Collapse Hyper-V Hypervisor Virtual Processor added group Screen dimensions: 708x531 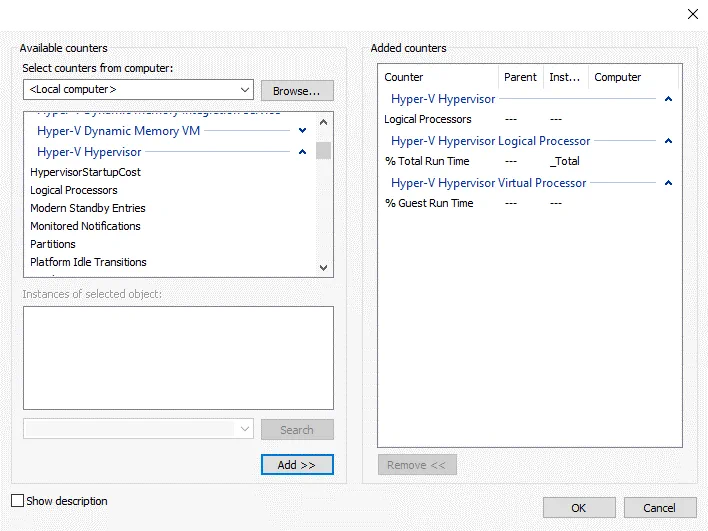click(668, 183)
